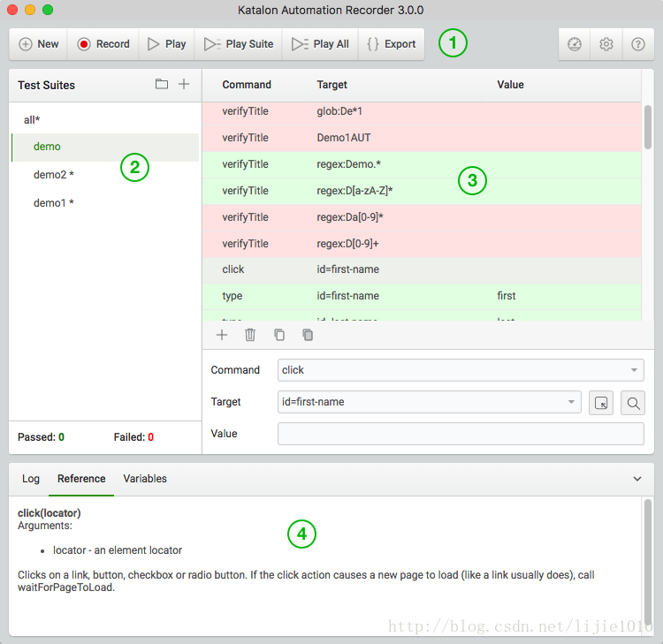Image resolution: width=663 pixels, height=644 pixels.
Task: Click the New test case button
Action: 39,44
